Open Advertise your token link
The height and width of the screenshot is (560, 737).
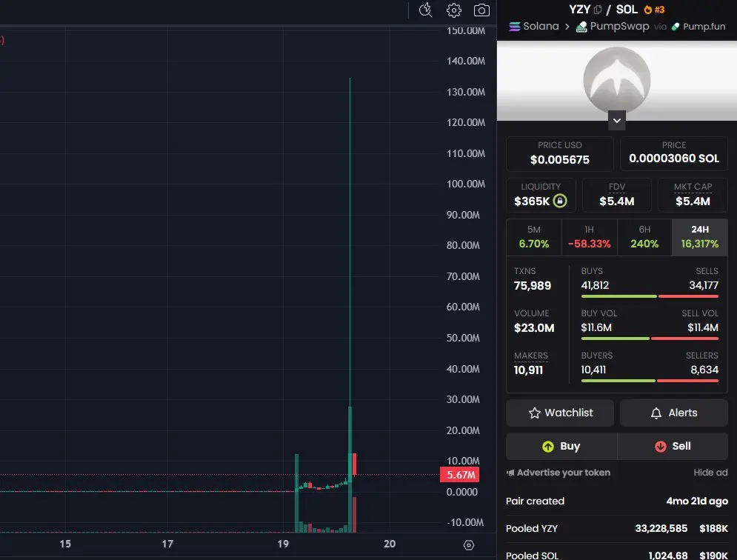[x=558, y=473]
